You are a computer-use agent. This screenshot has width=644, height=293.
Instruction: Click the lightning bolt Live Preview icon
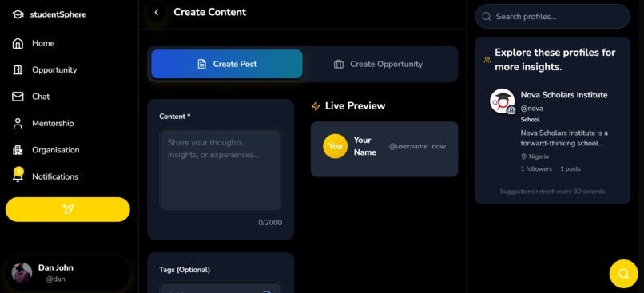pos(316,106)
